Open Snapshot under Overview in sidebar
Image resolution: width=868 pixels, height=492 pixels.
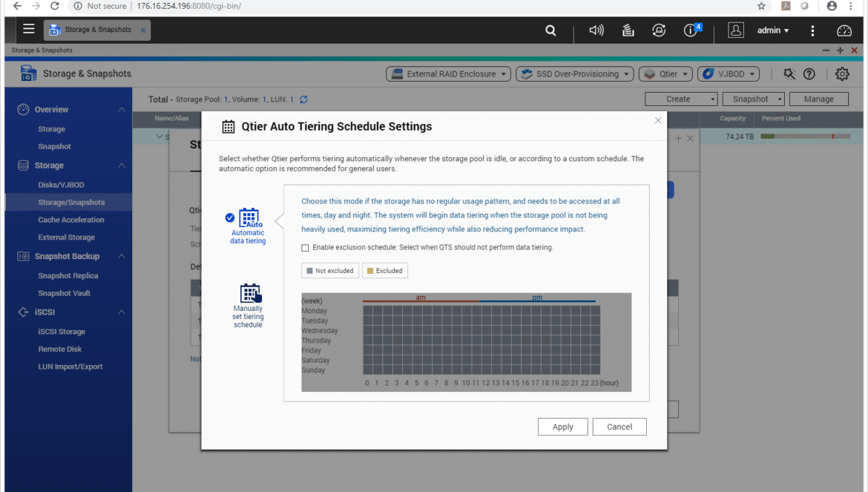(x=54, y=147)
